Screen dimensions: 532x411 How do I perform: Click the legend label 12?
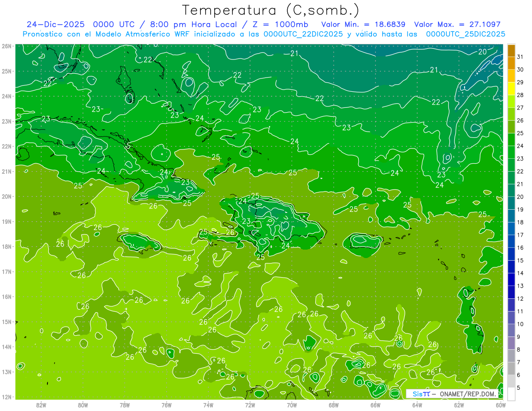click(x=520, y=299)
